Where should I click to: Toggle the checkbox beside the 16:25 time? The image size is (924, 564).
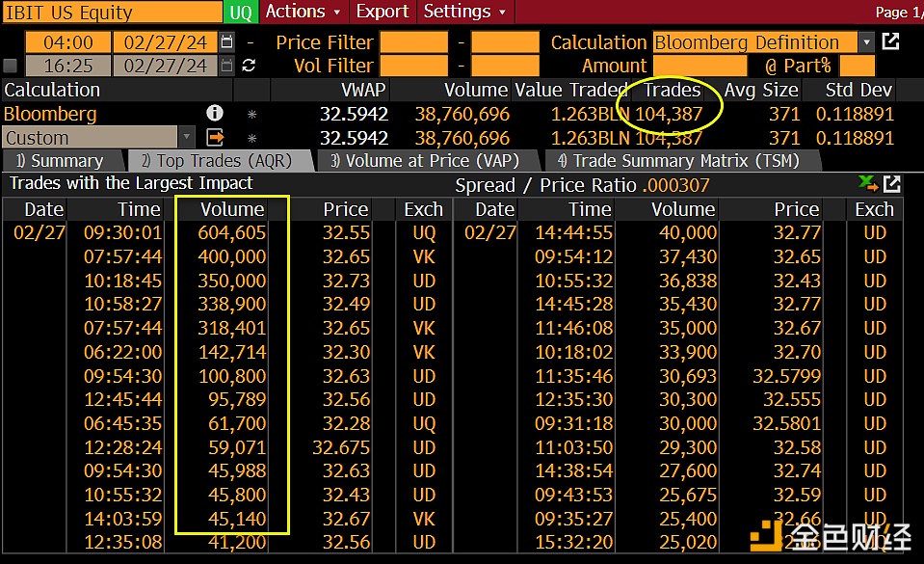pos(11,66)
